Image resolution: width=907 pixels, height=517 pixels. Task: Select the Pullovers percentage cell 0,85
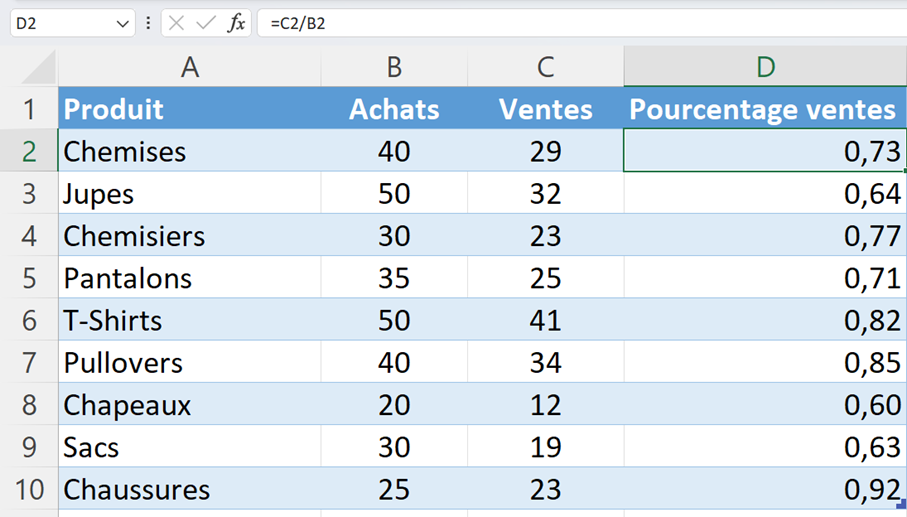[765, 363]
